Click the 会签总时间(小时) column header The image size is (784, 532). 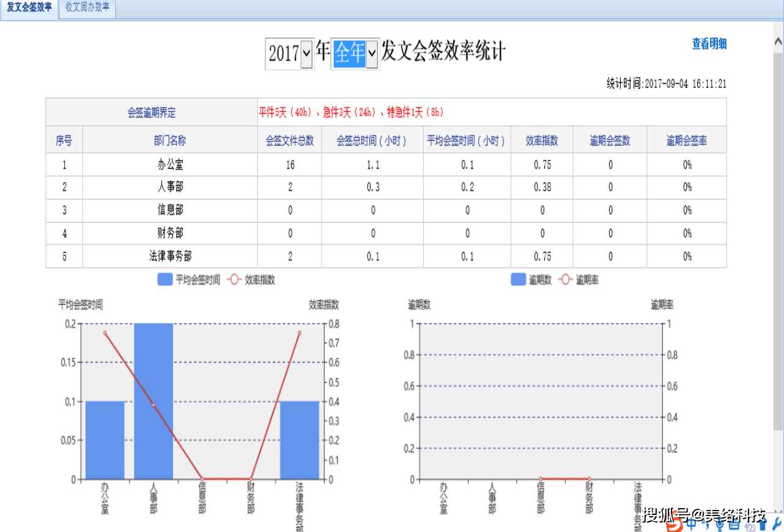373,141
